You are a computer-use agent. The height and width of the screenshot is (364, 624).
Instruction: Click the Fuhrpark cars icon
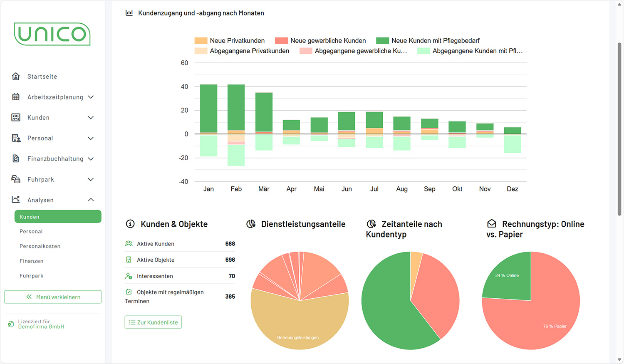click(16, 179)
